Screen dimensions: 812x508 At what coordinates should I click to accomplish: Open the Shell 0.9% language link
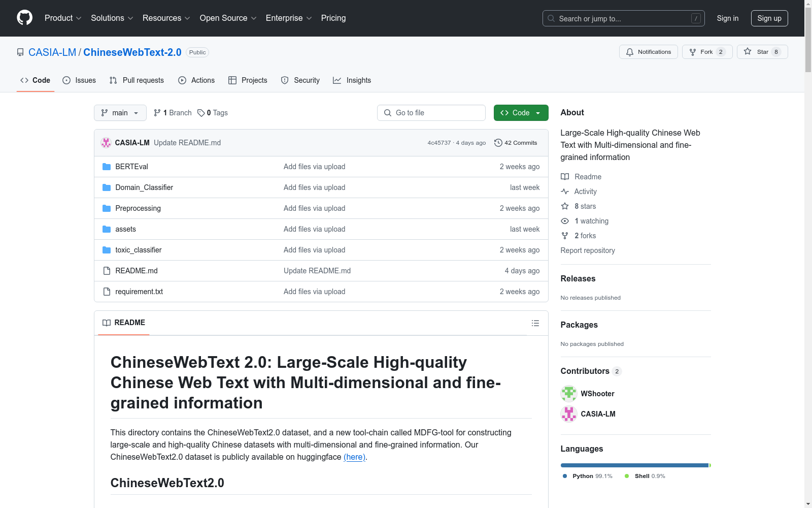(x=645, y=476)
